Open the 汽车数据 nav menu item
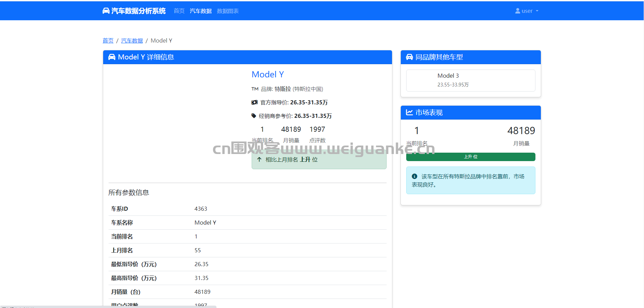The height and width of the screenshot is (308, 644). pos(201,11)
